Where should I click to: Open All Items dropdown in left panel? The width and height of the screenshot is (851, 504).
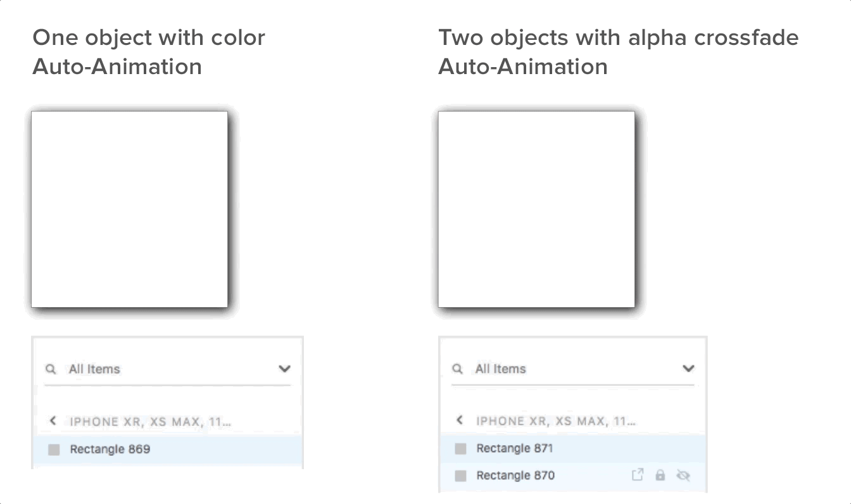click(284, 369)
